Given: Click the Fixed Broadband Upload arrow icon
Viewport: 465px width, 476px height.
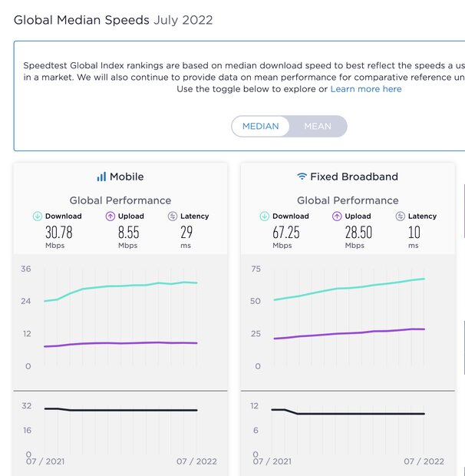Looking at the screenshot, I should pyautogui.click(x=337, y=217).
